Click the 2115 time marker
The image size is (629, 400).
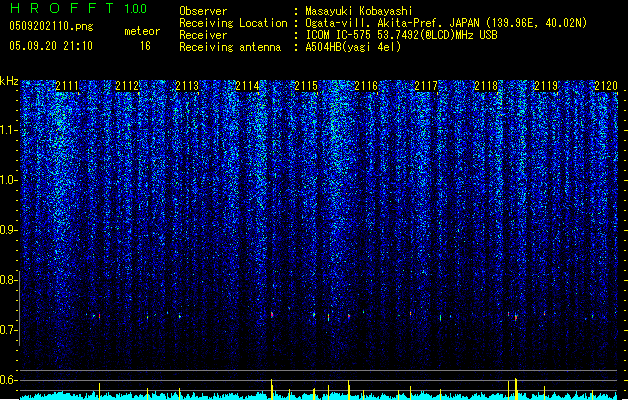click(x=306, y=86)
